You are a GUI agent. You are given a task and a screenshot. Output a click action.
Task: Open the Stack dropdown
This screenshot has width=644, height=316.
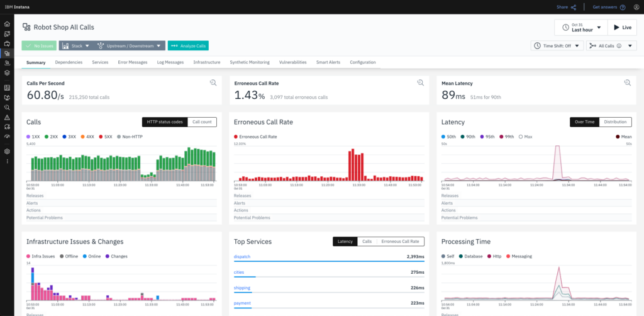75,45
